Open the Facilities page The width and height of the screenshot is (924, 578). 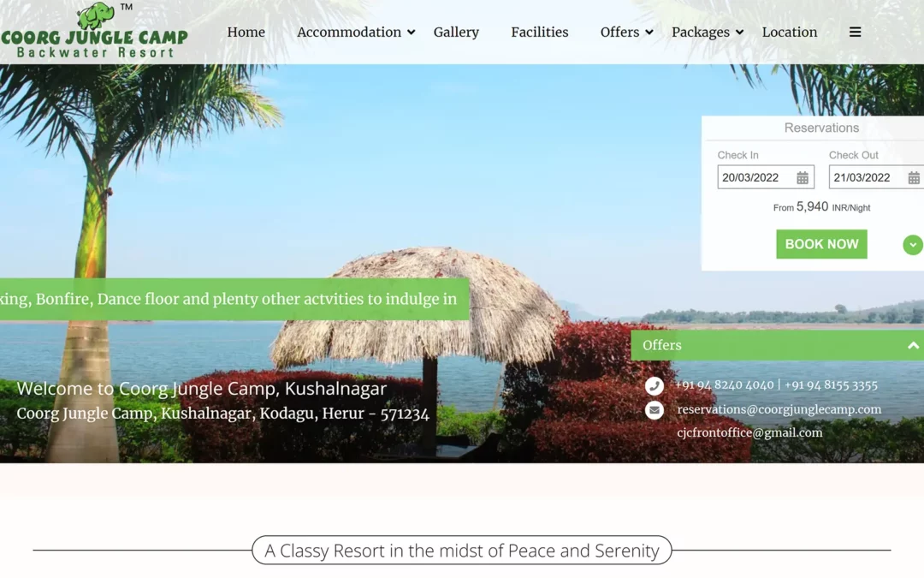[539, 32]
